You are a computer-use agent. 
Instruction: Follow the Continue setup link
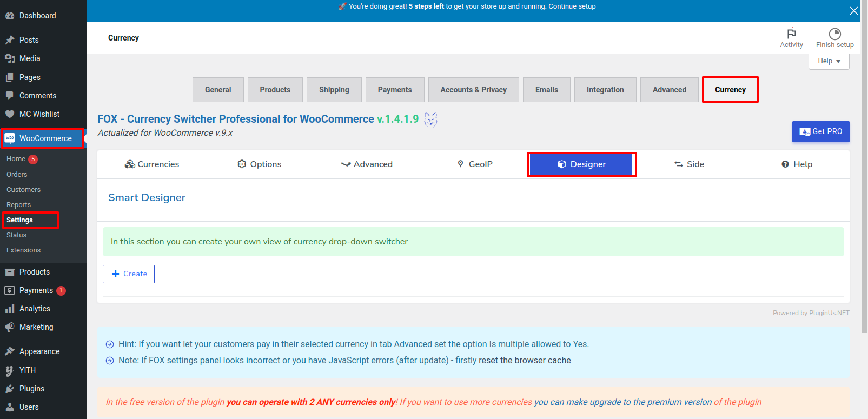click(572, 6)
